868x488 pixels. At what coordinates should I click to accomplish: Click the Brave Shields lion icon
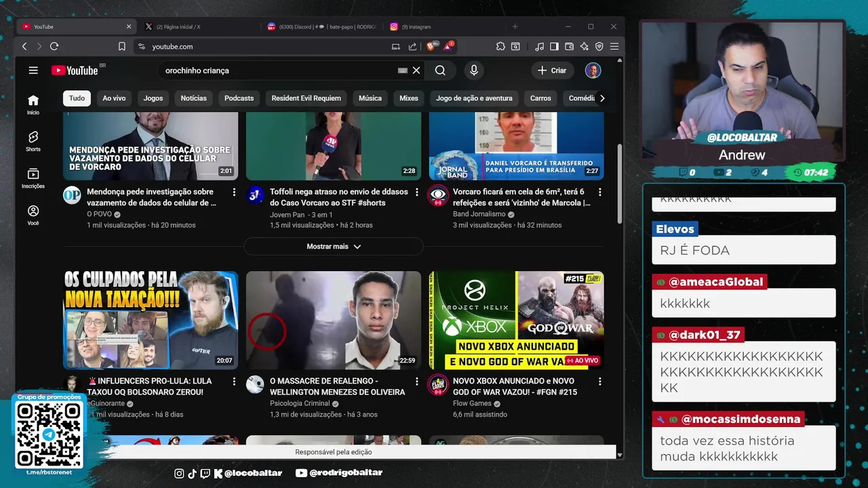point(431,46)
